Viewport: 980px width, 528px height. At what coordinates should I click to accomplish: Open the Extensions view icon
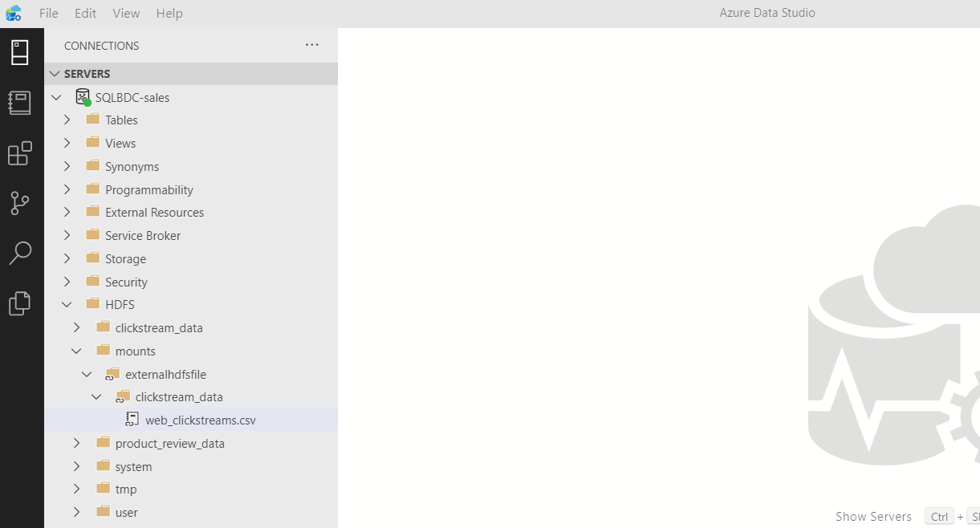click(22, 152)
